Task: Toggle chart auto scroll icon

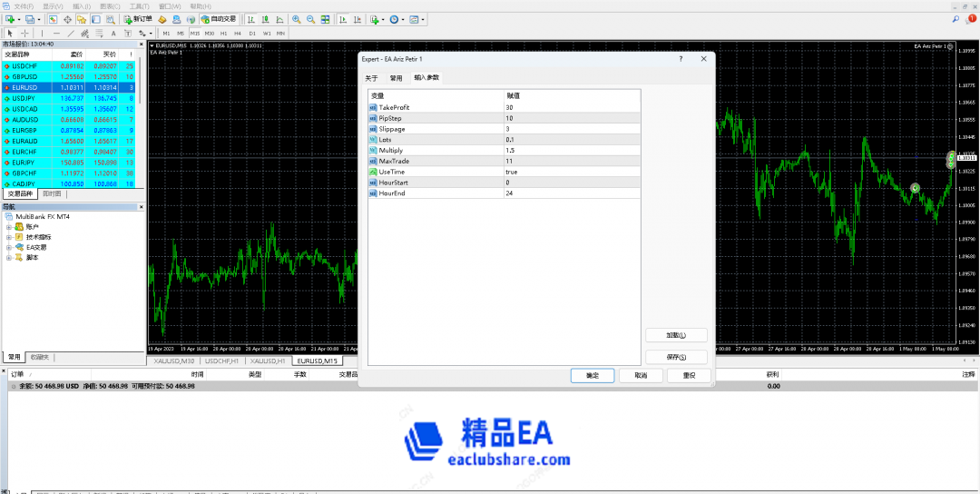Action: point(342,19)
